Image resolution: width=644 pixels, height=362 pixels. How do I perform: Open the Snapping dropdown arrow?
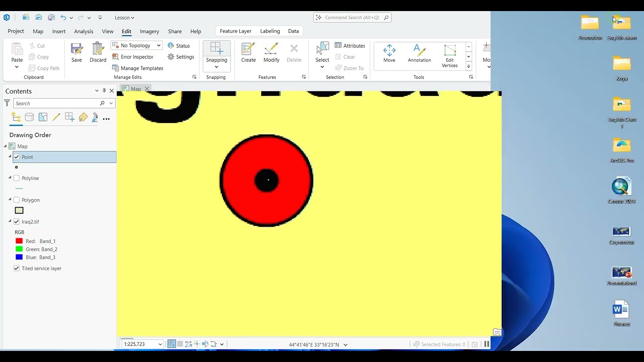(216, 67)
